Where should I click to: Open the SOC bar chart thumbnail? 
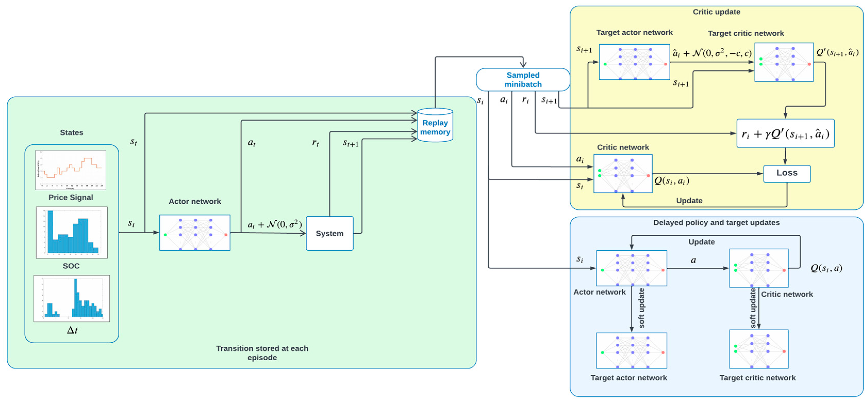[x=71, y=232]
